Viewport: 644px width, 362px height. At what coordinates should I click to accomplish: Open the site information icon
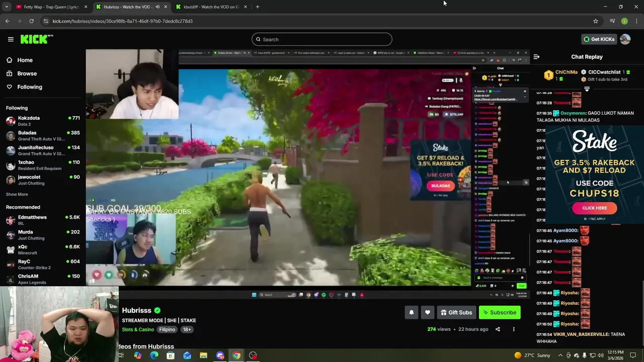click(x=46, y=21)
